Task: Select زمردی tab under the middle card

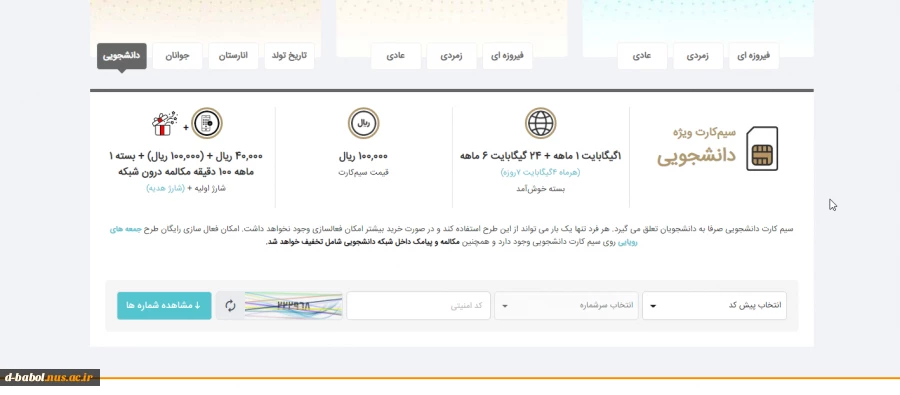Action: tap(452, 56)
